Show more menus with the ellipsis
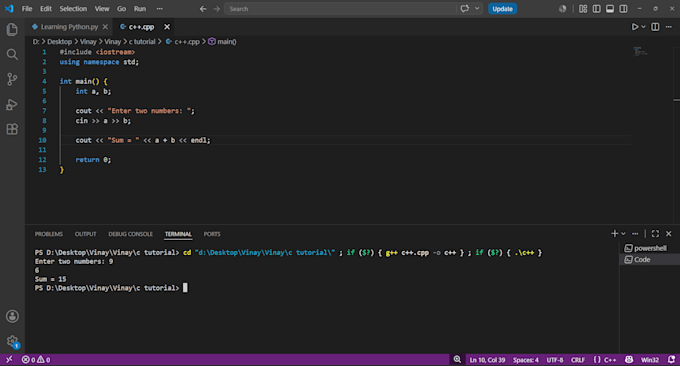 click(160, 9)
